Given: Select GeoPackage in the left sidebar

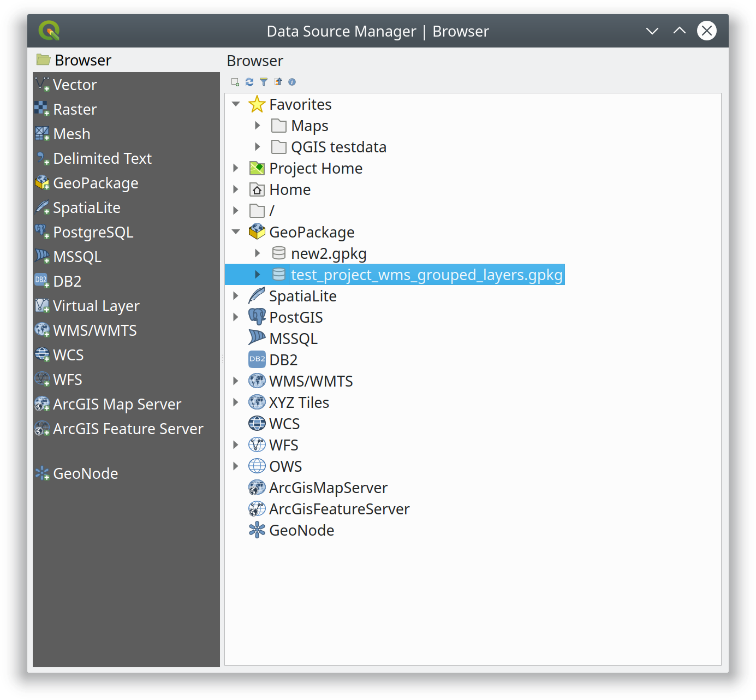Looking at the screenshot, I should (126, 183).
